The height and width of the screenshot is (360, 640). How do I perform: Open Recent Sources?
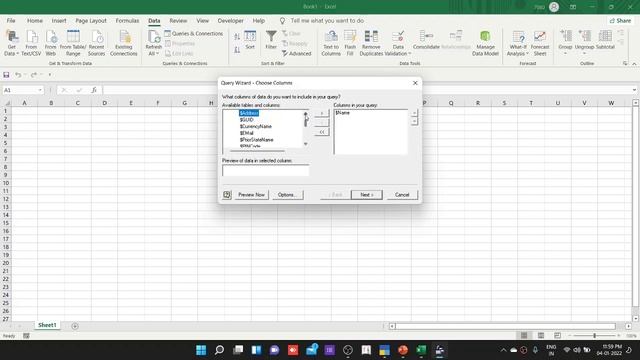pos(96,43)
